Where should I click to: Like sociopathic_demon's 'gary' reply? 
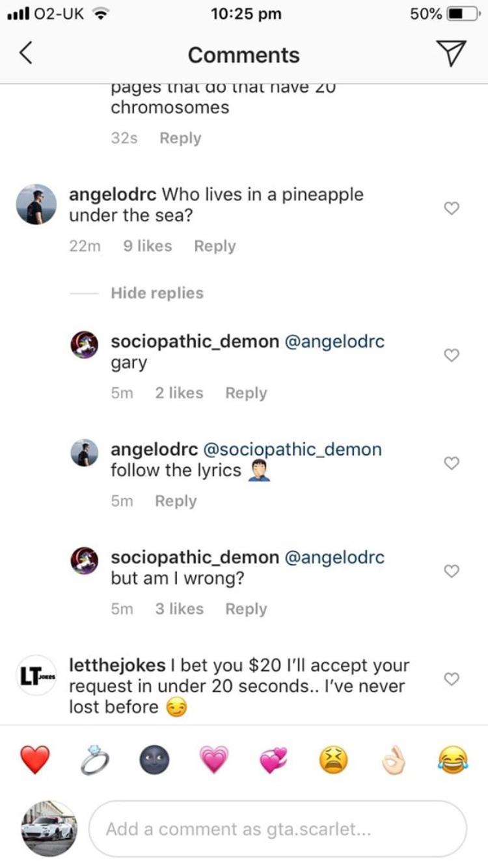(451, 355)
